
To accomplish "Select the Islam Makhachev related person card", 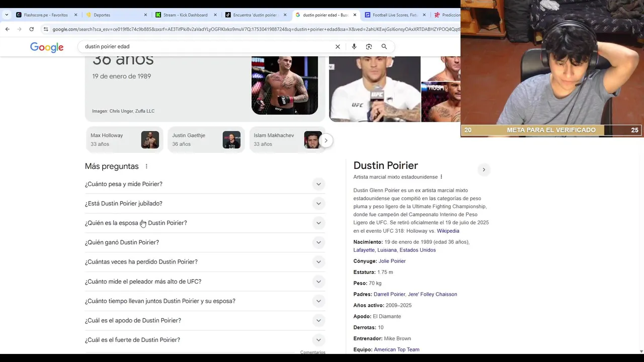I will (x=287, y=140).
